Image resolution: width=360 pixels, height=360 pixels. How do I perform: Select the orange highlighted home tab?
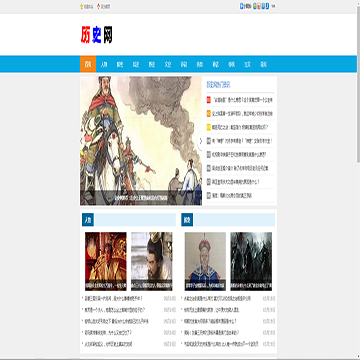click(88, 64)
